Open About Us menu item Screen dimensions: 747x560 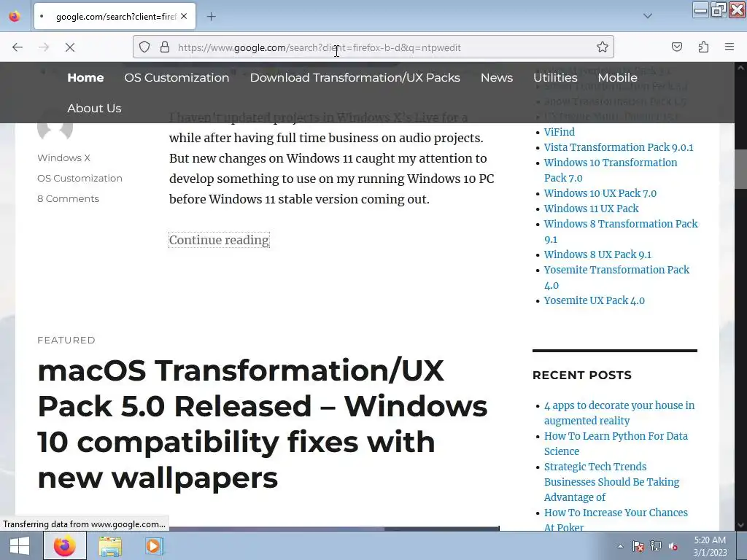(x=94, y=108)
